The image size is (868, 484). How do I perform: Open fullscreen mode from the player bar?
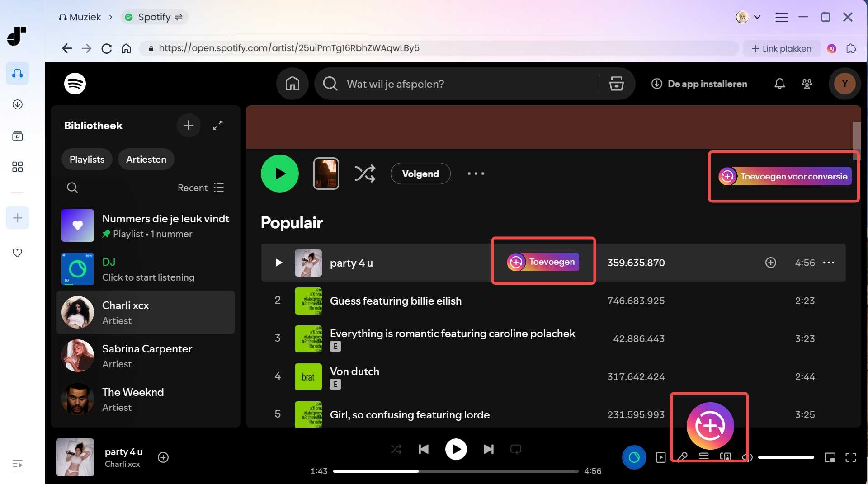[851, 458]
